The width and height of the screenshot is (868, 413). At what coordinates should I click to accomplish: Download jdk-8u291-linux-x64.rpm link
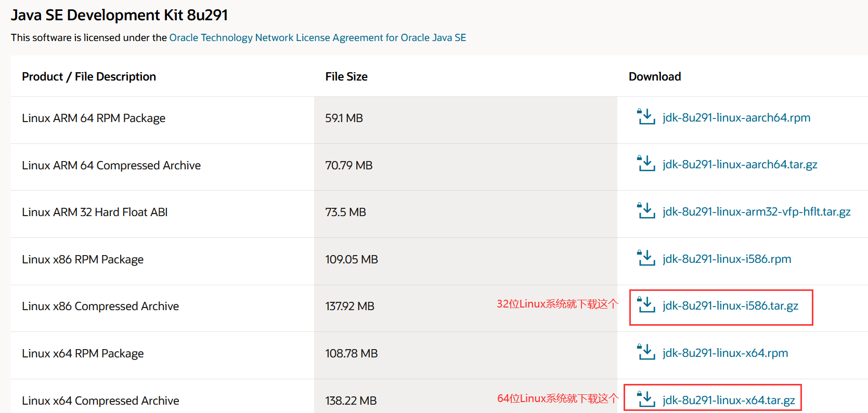coord(726,353)
